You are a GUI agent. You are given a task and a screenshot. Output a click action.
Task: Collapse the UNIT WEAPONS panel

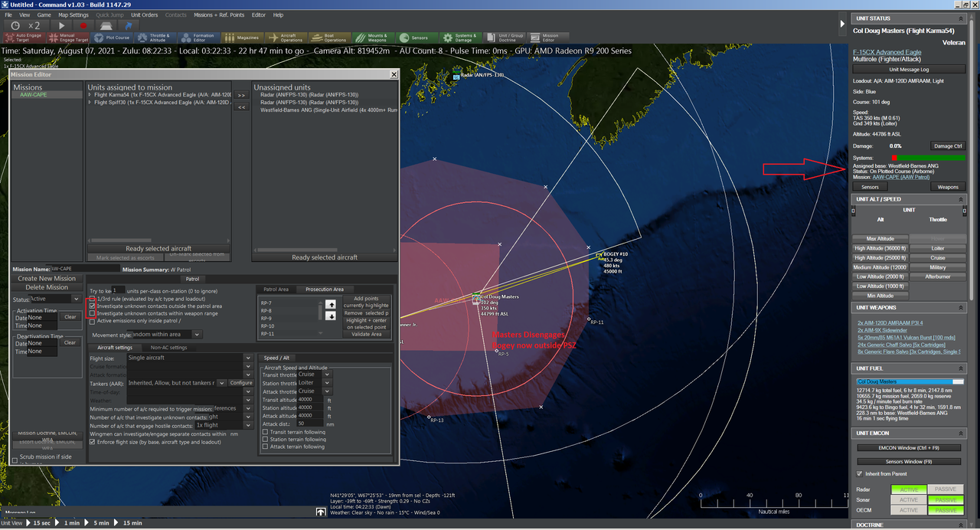coord(961,308)
